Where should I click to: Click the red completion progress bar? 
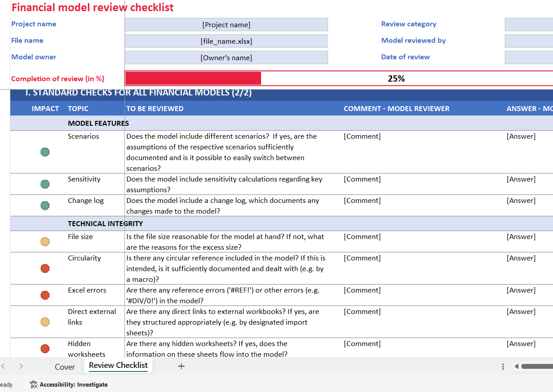coord(193,78)
